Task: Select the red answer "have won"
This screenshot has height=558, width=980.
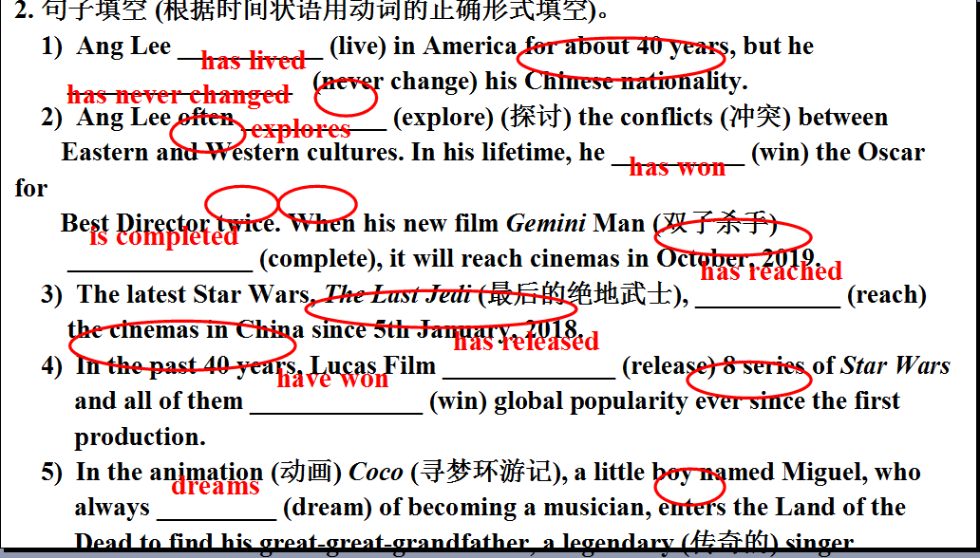Action: click(x=332, y=380)
